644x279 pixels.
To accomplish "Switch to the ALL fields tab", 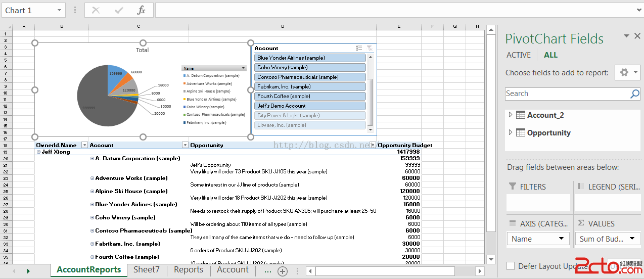I will click(550, 55).
